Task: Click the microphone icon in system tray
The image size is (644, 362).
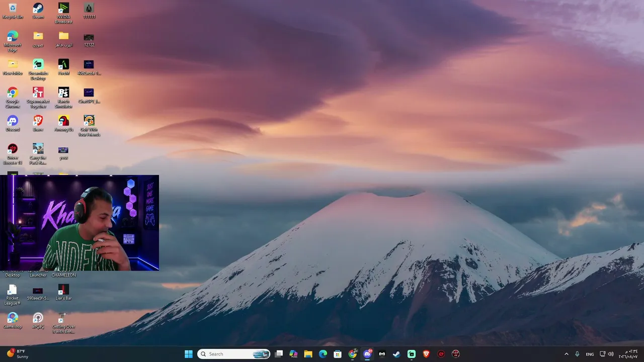Action: point(577,354)
